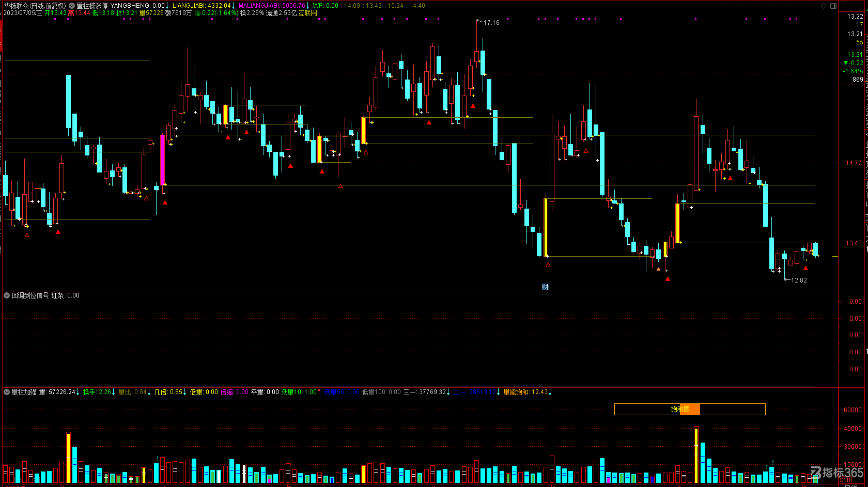
Task: Click the 换2.26% turnover rate
Action: tap(252, 13)
